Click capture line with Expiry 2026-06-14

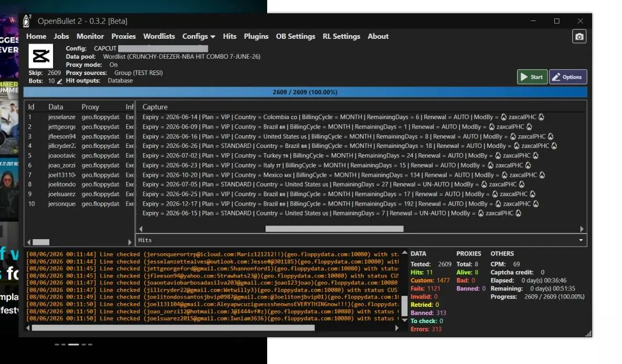(343, 117)
